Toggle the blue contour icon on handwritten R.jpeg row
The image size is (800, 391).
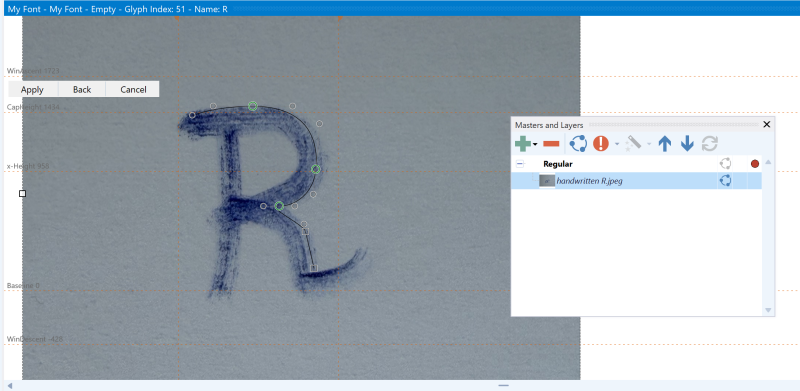point(725,181)
